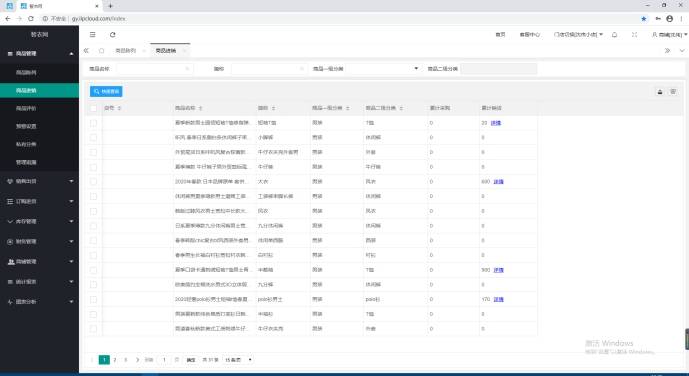Click the print icon above the table
Image resolution: width=689 pixels, height=376 pixels.
(x=660, y=91)
